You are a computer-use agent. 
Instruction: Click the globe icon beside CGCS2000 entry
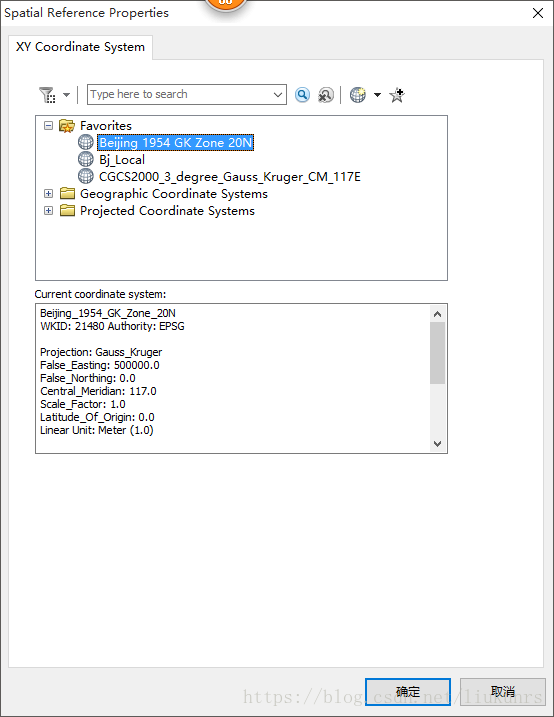click(x=85, y=176)
